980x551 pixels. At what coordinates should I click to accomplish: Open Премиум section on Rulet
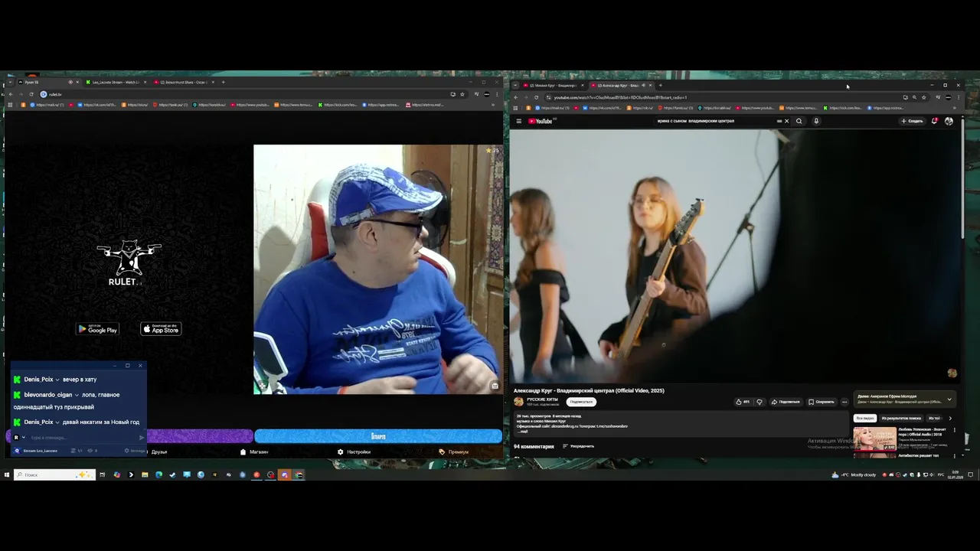pos(454,452)
